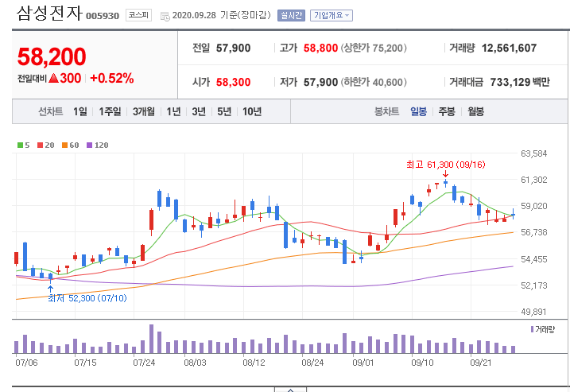Viewport: 570px width, 392px height.
Task: Open the 기업개요 dropdown
Action: tap(332, 15)
